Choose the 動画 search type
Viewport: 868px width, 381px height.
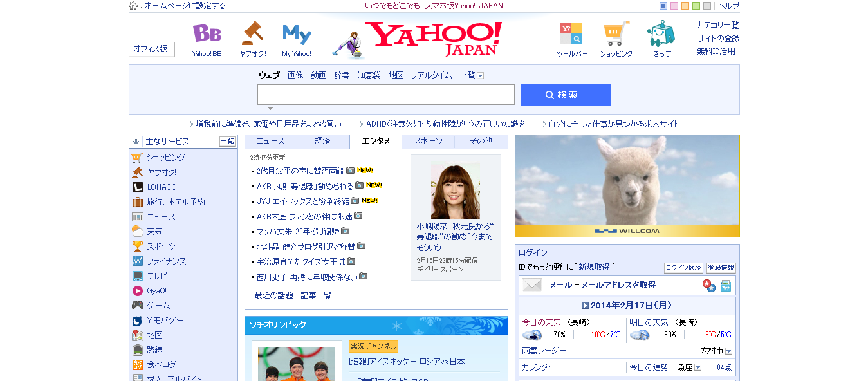(x=319, y=75)
